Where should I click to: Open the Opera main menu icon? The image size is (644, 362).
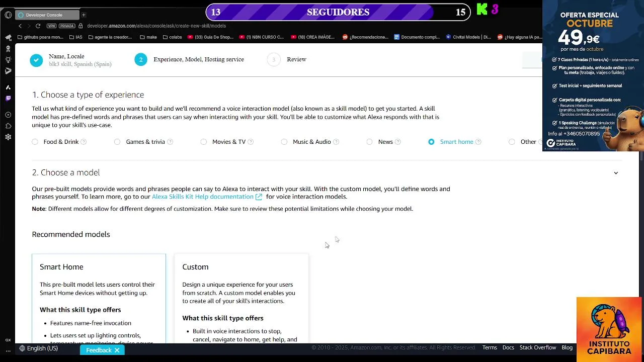click(x=8, y=15)
